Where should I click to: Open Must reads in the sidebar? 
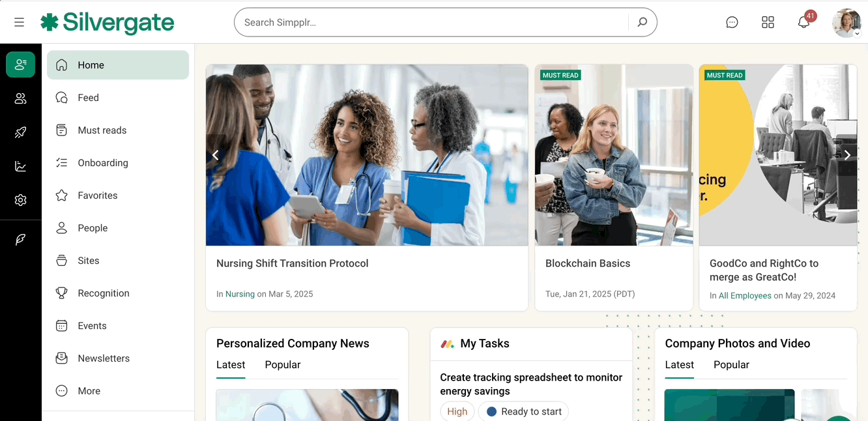(x=102, y=130)
